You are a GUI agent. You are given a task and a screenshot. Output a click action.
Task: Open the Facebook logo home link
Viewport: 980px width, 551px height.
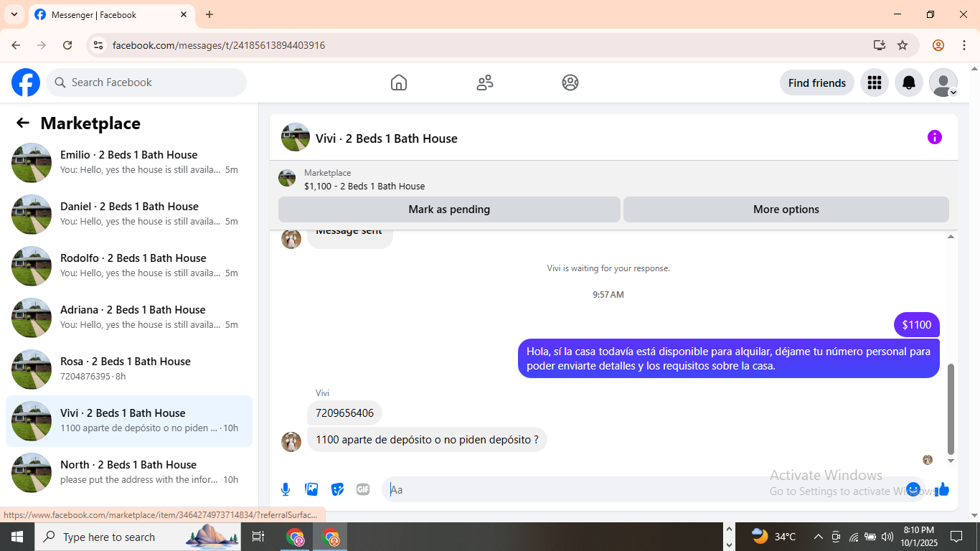pos(26,83)
